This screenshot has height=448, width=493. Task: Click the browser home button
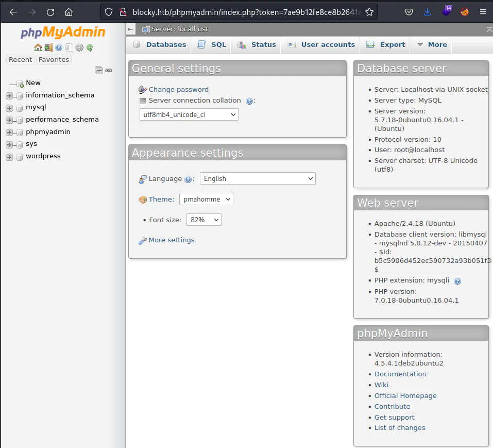pyautogui.click(x=69, y=12)
